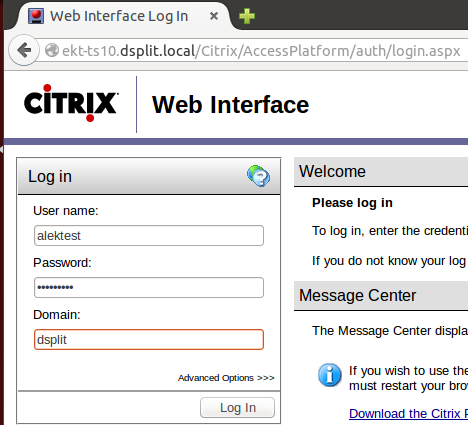Expand Advanced Options

tap(226, 378)
